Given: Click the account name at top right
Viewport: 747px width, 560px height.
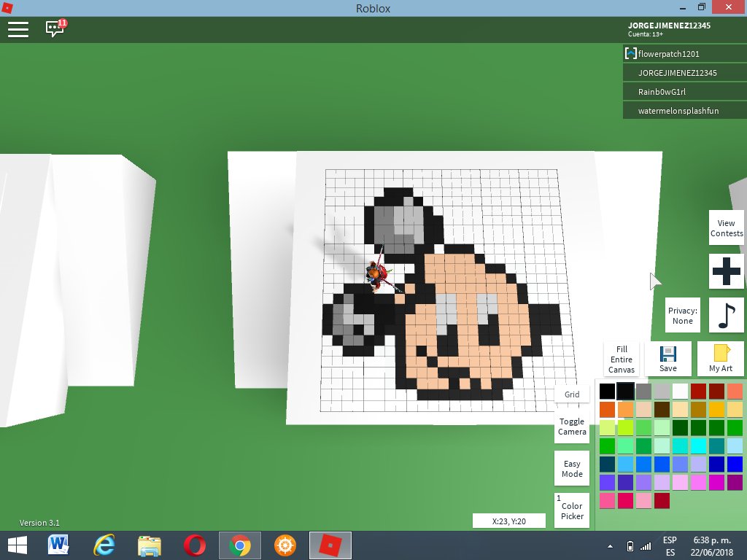Looking at the screenshot, I should click(669, 26).
